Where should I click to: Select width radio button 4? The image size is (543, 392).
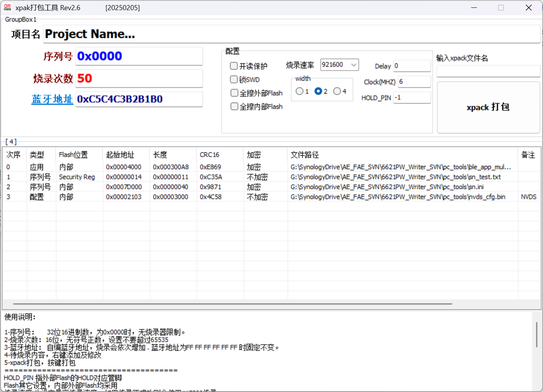pos(337,91)
